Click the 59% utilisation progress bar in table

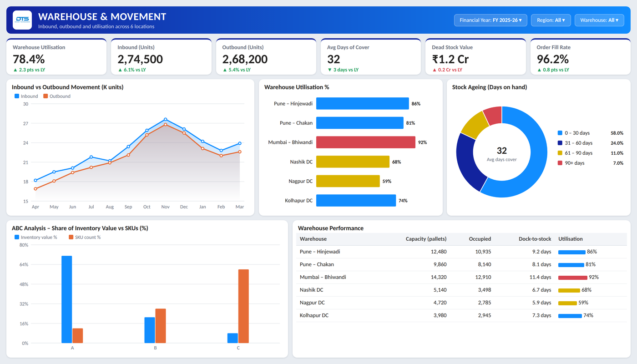pos(567,303)
